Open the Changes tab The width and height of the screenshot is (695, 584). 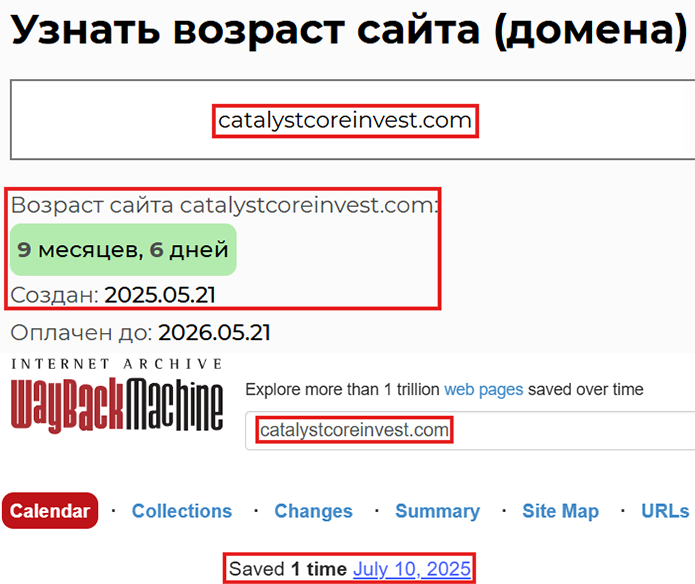(313, 511)
